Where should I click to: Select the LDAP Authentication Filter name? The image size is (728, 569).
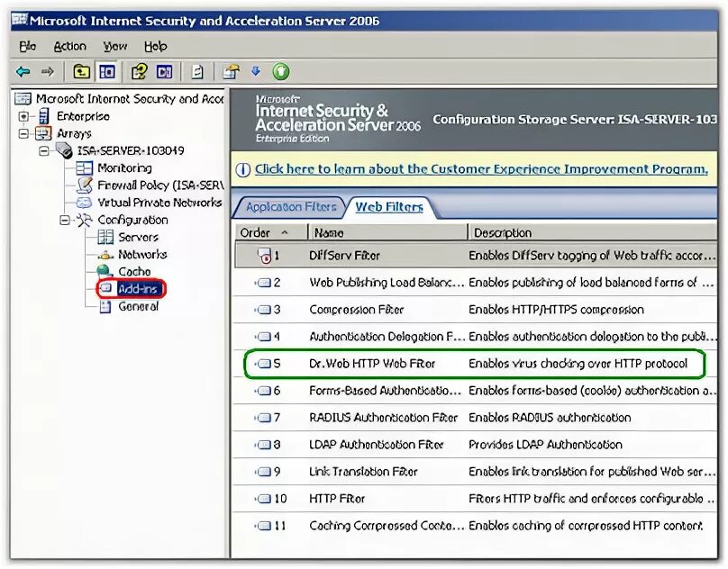(x=376, y=445)
